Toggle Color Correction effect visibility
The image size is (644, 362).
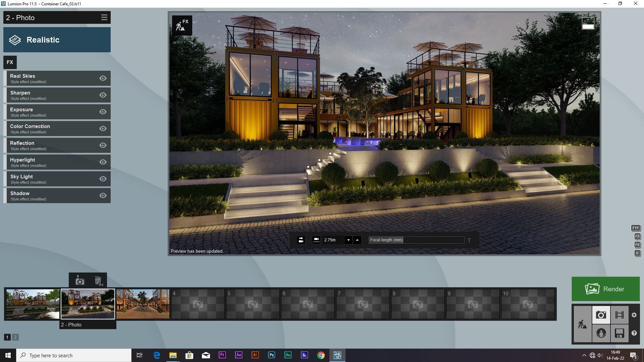click(x=103, y=128)
